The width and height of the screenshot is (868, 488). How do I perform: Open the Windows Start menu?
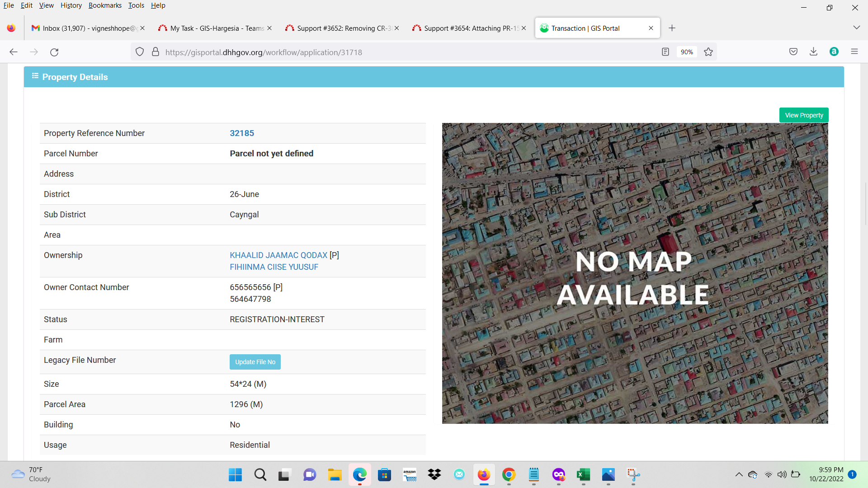pos(235,474)
